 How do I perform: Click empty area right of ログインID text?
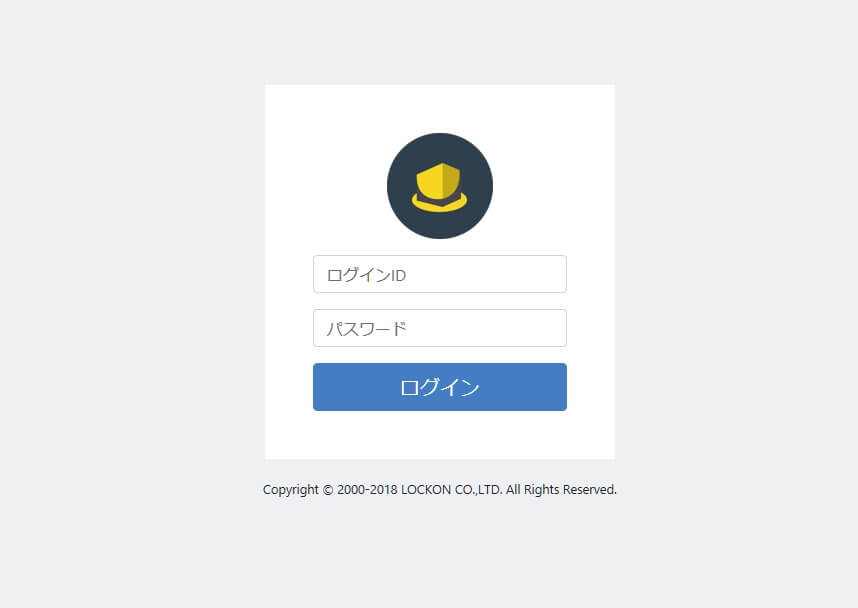click(486, 274)
